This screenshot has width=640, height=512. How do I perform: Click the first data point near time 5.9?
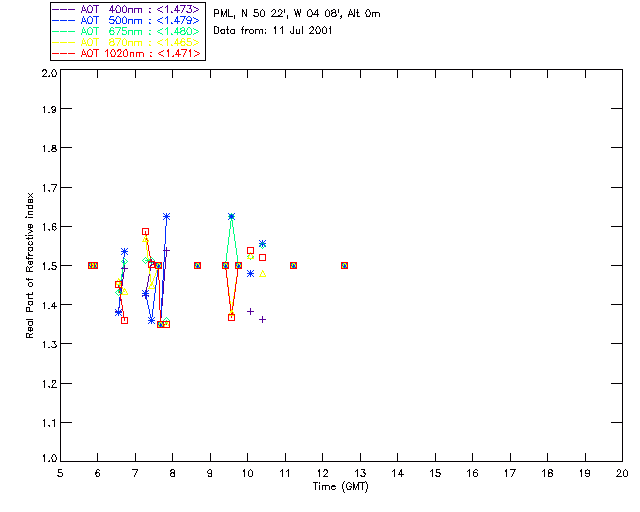click(x=93, y=265)
